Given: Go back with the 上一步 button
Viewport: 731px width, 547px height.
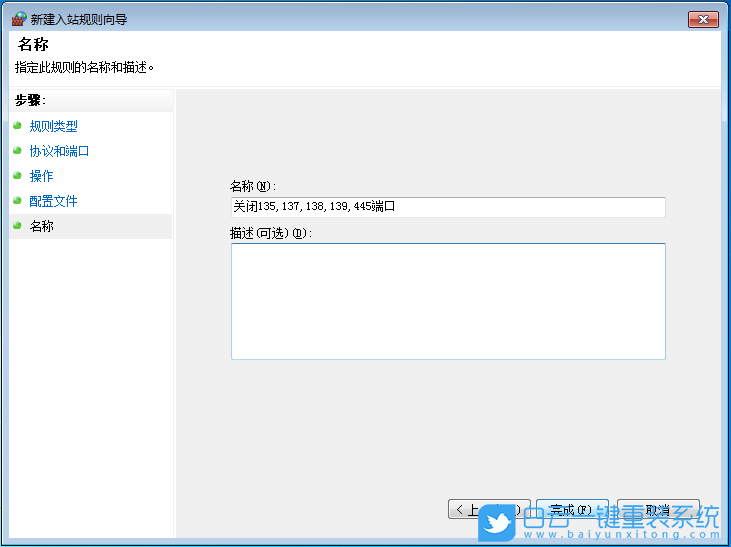Looking at the screenshot, I should click(x=489, y=509).
